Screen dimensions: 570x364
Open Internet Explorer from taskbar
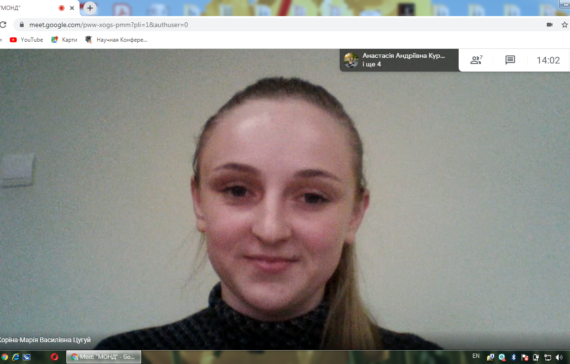pyautogui.click(x=16, y=357)
